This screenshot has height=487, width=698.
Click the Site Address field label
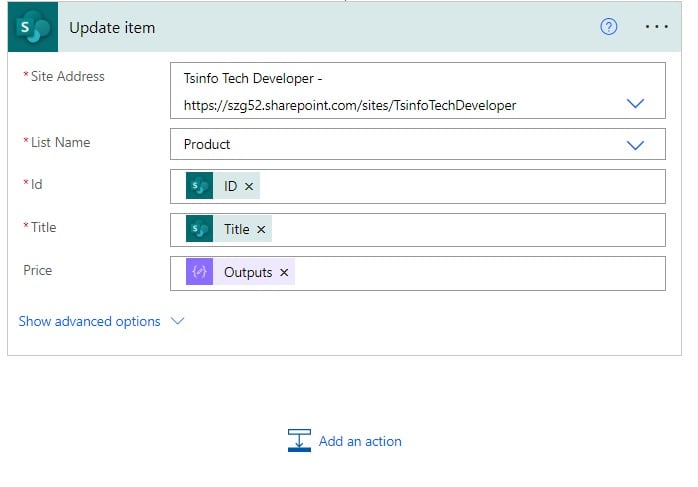point(67,76)
